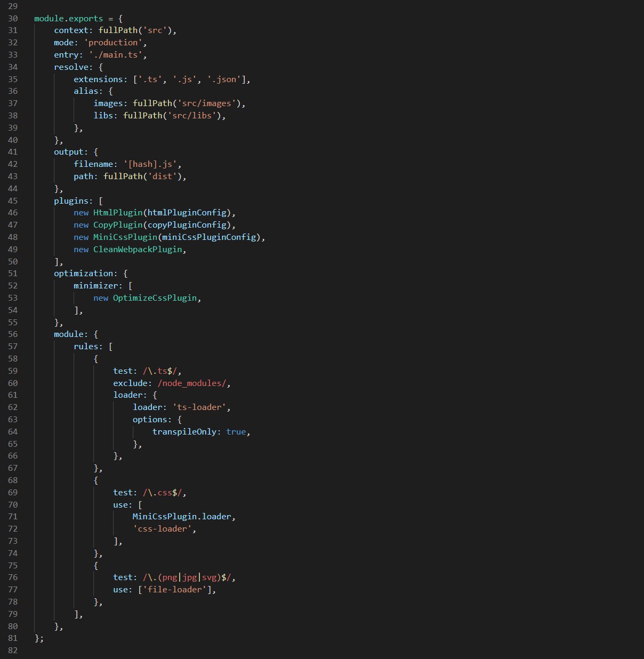Click the 'ts-loader' string
The image size is (644, 659).
(x=199, y=407)
